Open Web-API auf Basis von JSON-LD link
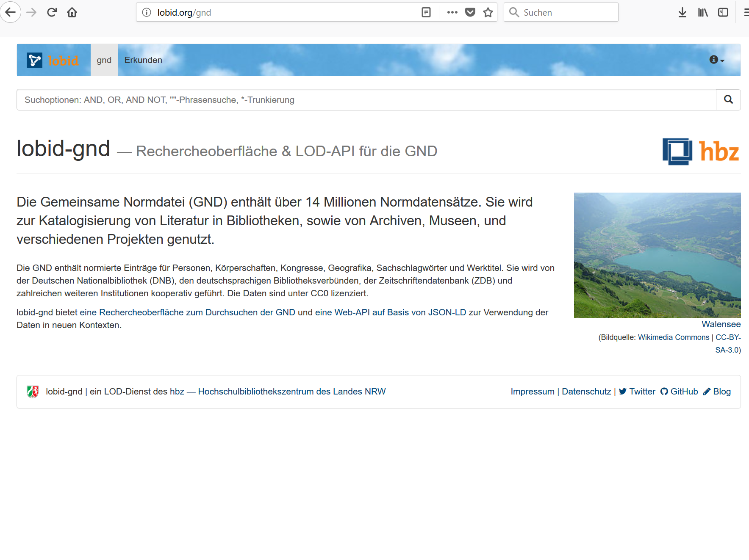749x560 pixels. pyautogui.click(x=391, y=312)
